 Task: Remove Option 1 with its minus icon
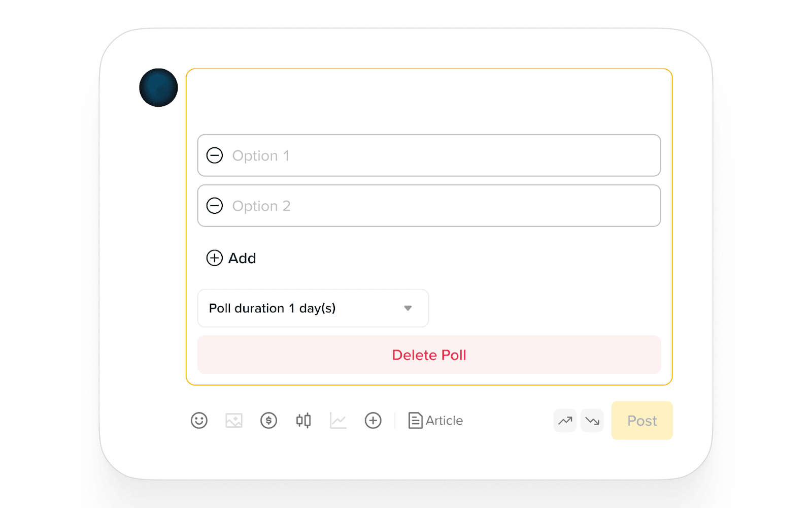[x=215, y=155]
